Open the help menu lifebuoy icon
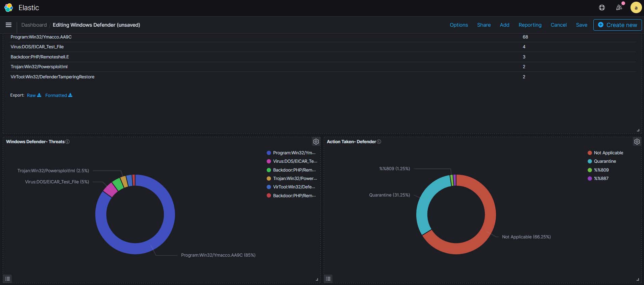The image size is (644, 285). click(602, 7)
